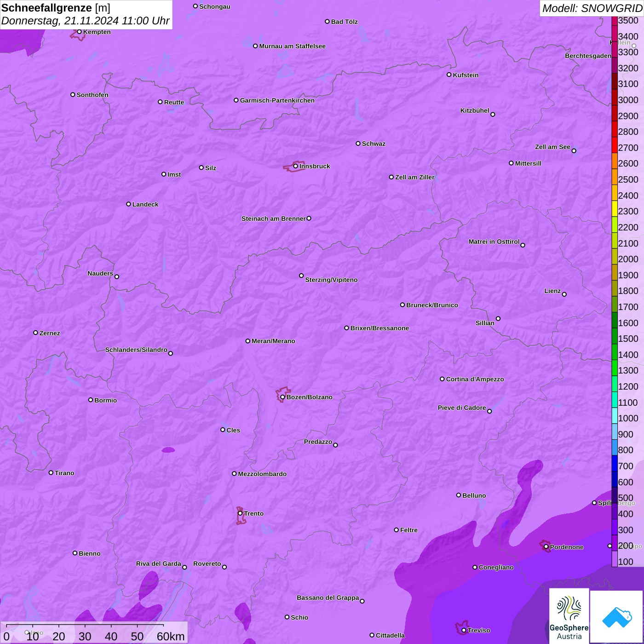Click the Meran/Merano label
This screenshot has height=644, width=644.
coord(273,341)
